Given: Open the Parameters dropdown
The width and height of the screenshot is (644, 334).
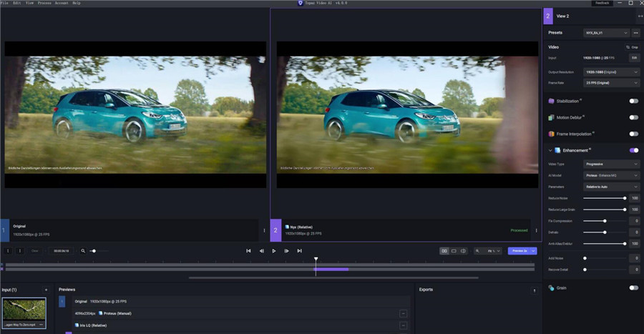Looking at the screenshot, I should 612,187.
